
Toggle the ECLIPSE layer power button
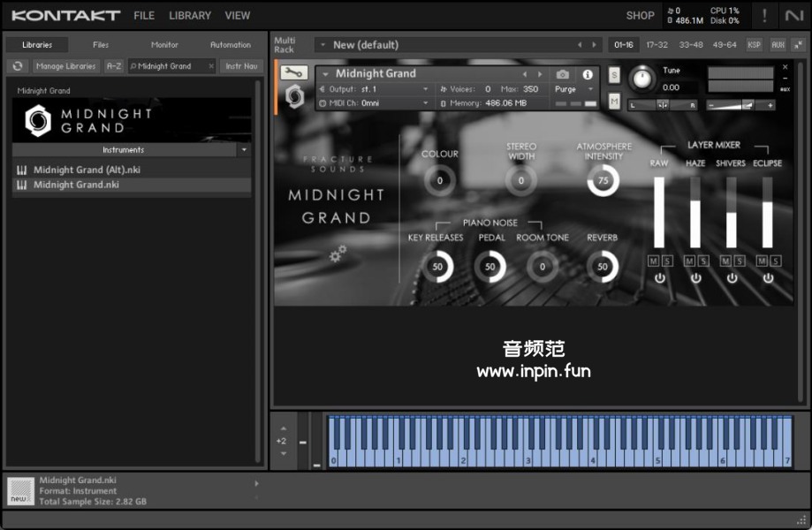click(x=767, y=278)
